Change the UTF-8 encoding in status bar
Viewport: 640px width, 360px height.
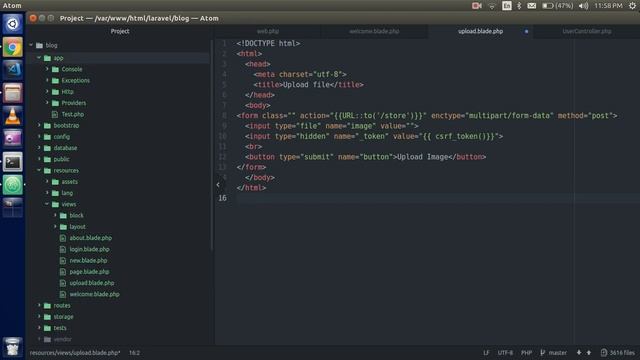[x=505, y=353]
